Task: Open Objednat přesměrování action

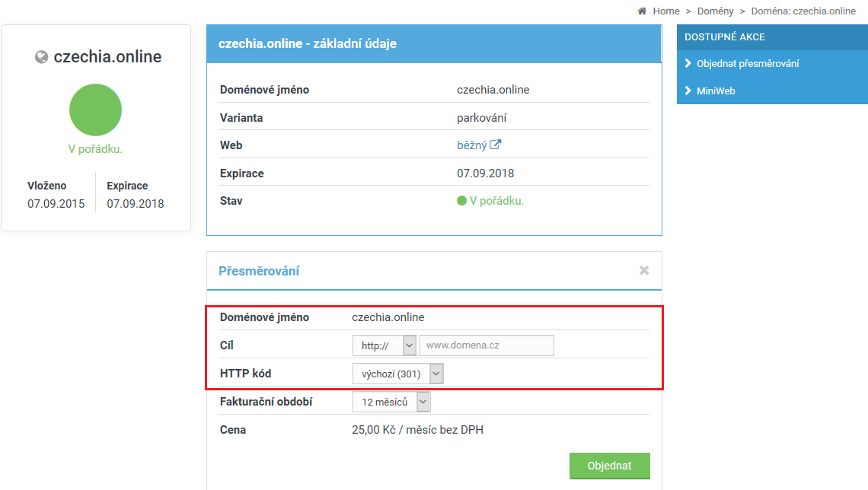Action: tap(748, 63)
